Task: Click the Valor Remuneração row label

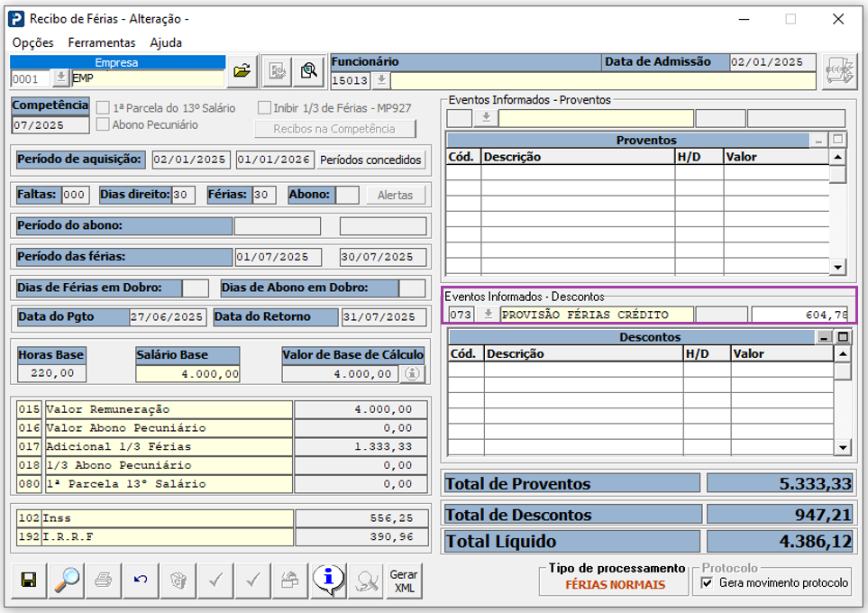Action: click(169, 409)
